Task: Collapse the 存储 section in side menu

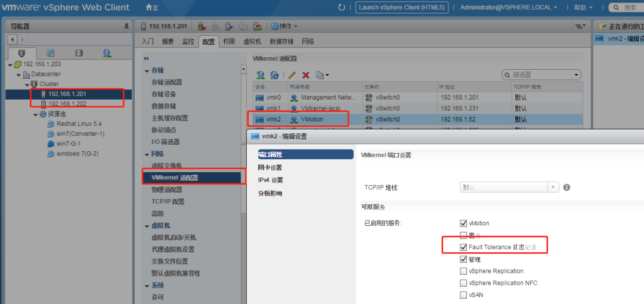Action: tap(147, 71)
